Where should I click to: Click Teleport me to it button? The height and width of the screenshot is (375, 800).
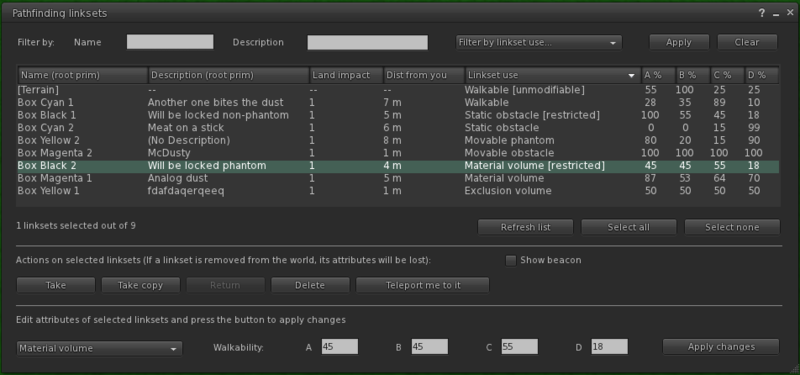coord(422,285)
